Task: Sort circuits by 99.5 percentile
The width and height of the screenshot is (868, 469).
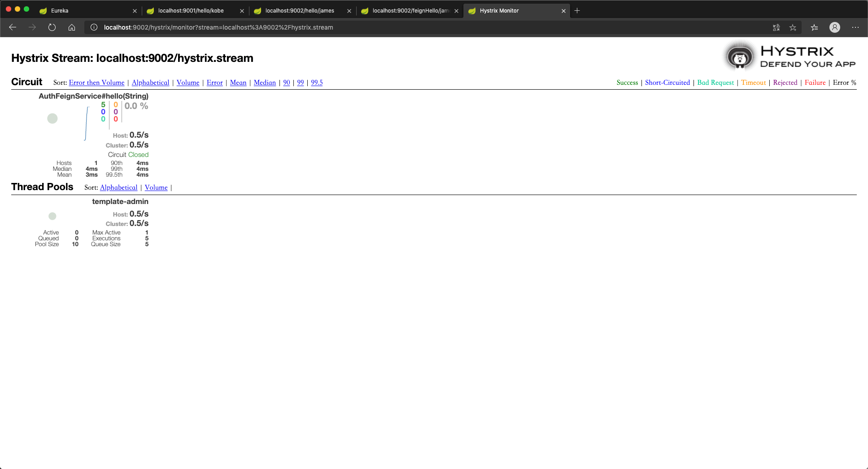Action: coord(317,83)
